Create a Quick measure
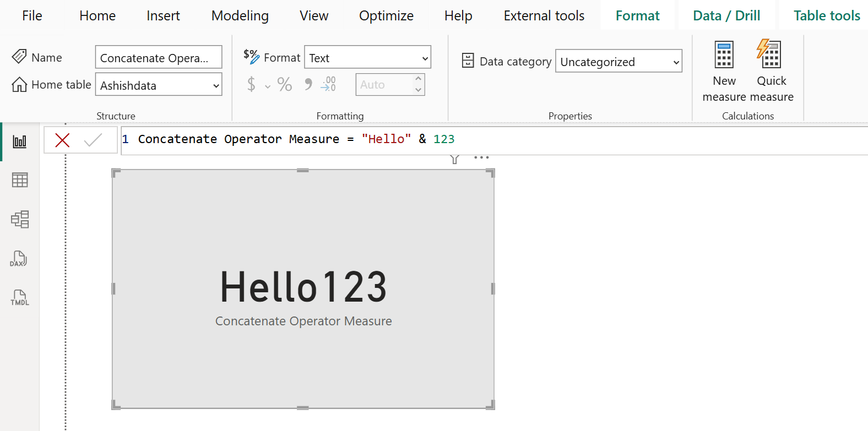 pyautogui.click(x=770, y=55)
